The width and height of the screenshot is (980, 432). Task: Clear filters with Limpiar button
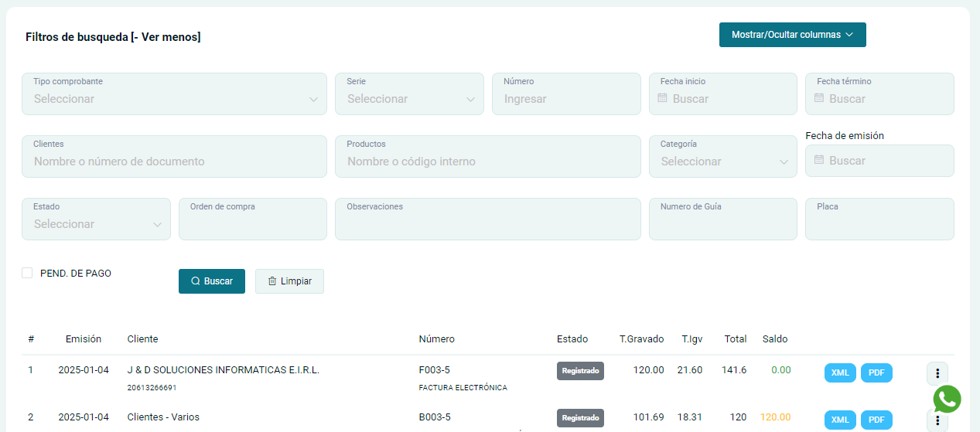click(x=289, y=281)
